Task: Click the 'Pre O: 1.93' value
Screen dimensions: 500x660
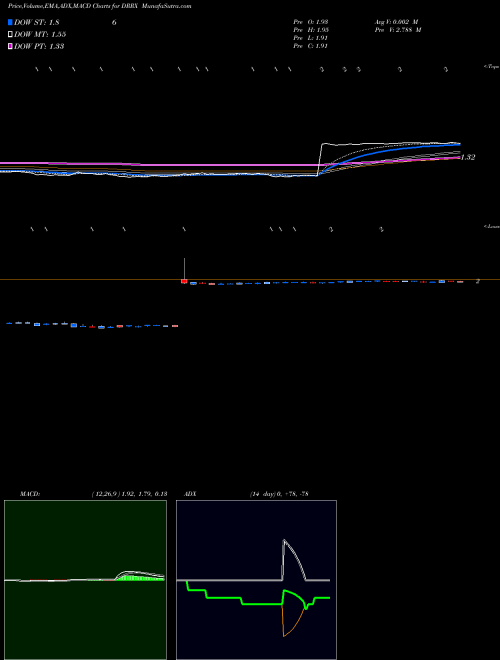Action: point(311,22)
